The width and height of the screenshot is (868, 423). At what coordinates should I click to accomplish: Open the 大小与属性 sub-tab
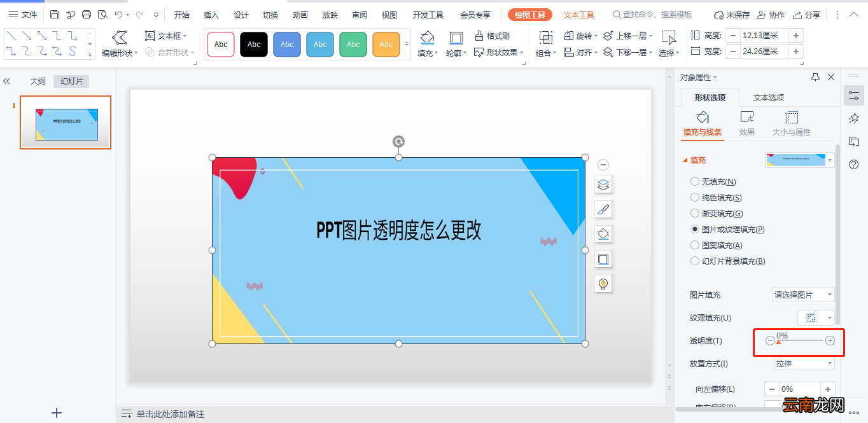[x=792, y=123]
